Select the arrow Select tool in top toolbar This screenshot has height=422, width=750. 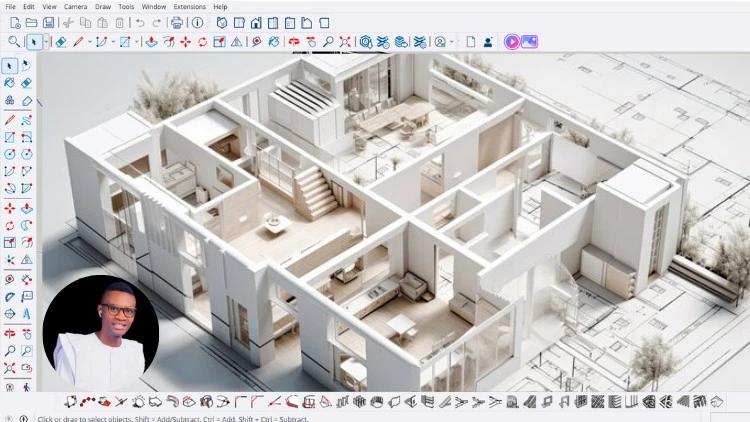click(33, 42)
